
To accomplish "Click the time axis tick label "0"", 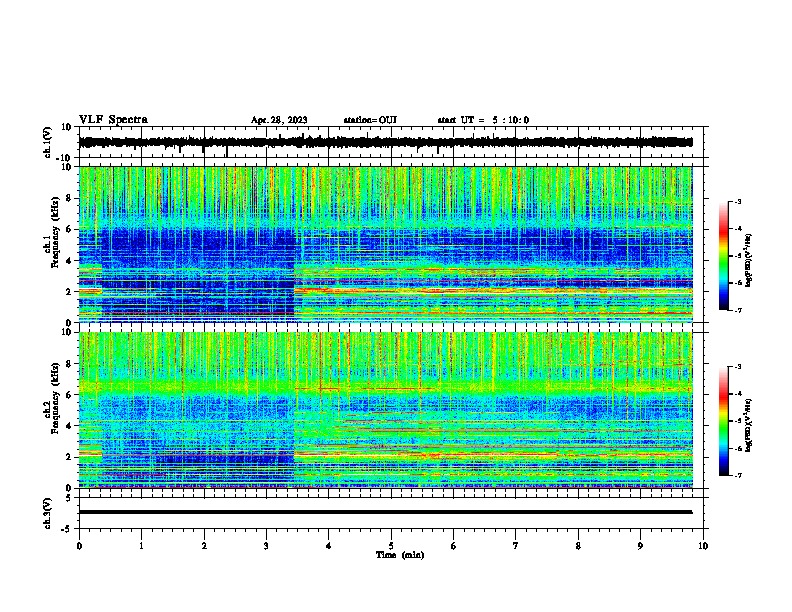I will coord(79,546).
